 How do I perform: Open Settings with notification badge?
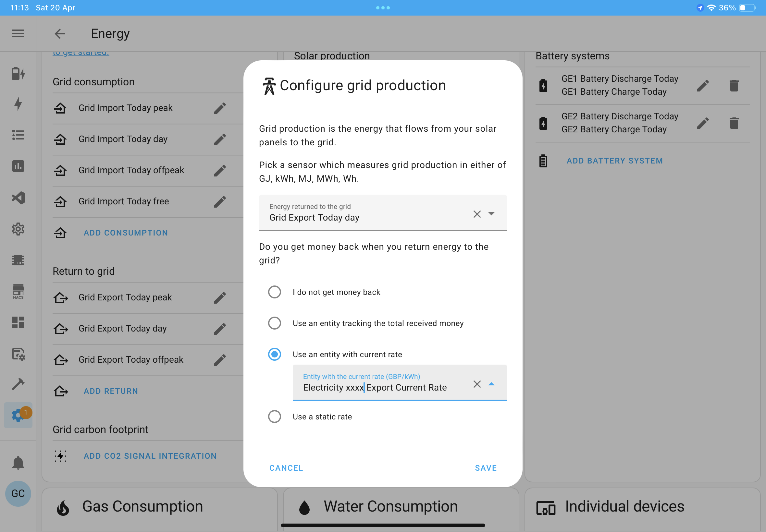pyautogui.click(x=19, y=415)
